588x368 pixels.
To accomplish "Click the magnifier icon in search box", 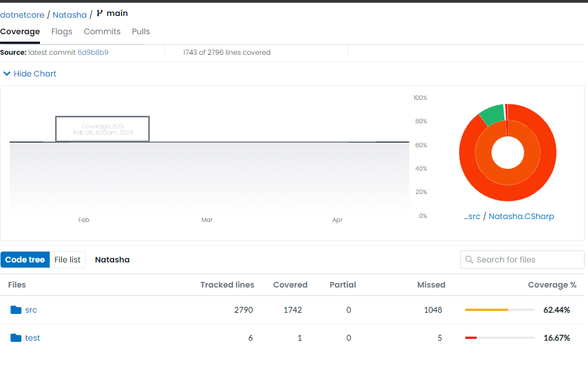I will tap(469, 260).
